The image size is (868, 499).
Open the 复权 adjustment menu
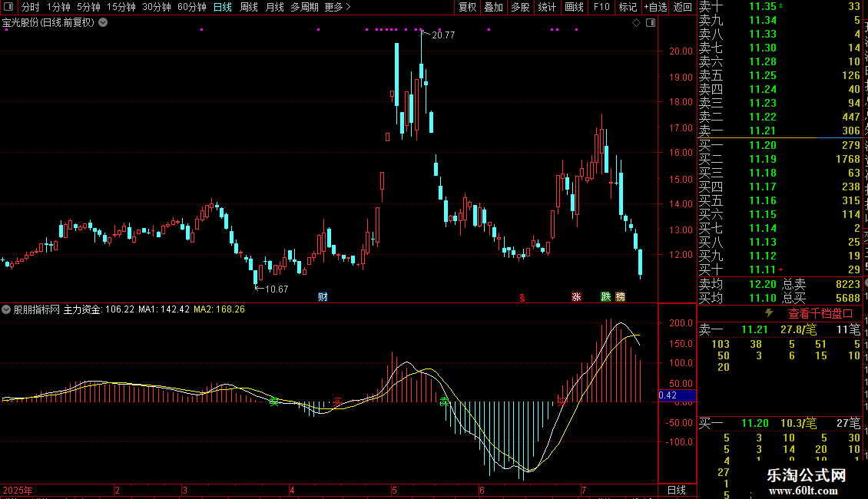tap(468, 7)
